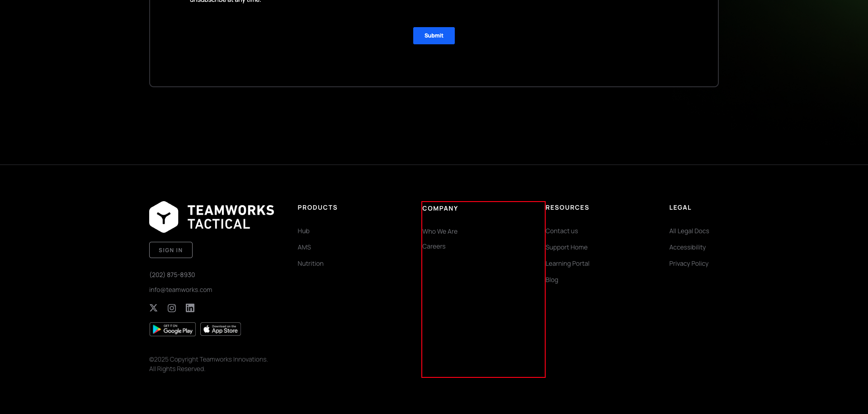Image resolution: width=868 pixels, height=414 pixels.
Task: Click the SIGN IN button
Action: (x=170, y=249)
